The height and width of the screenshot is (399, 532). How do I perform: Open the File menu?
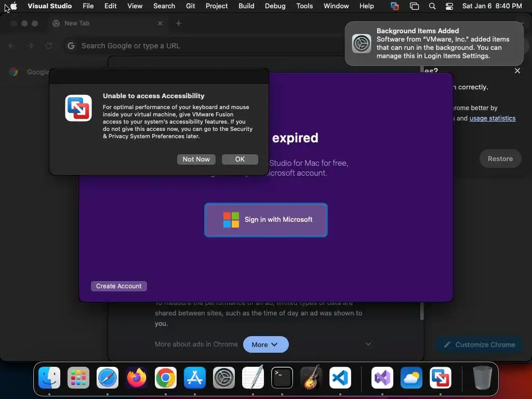pyautogui.click(x=88, y=6)
